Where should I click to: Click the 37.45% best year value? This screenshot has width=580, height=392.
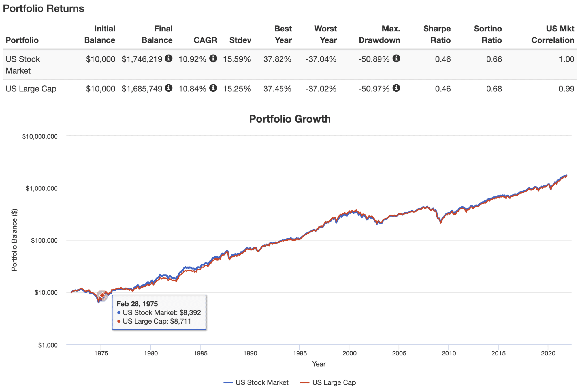pos(277,89)
